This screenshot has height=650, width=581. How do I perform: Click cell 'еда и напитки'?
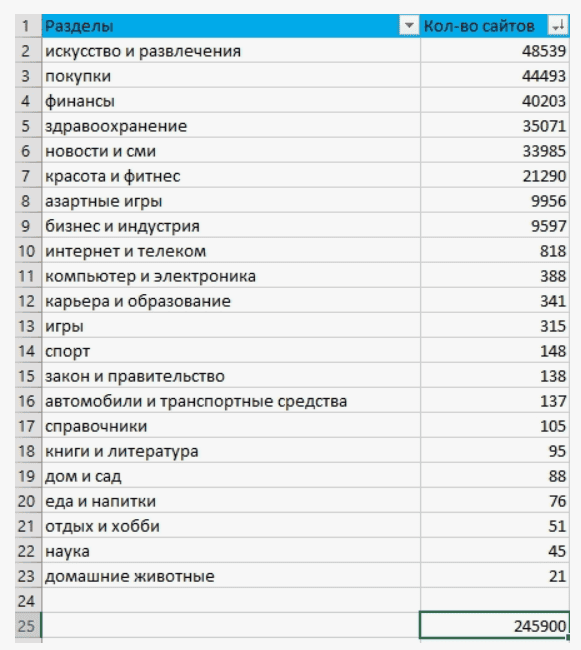coord(231,501)
